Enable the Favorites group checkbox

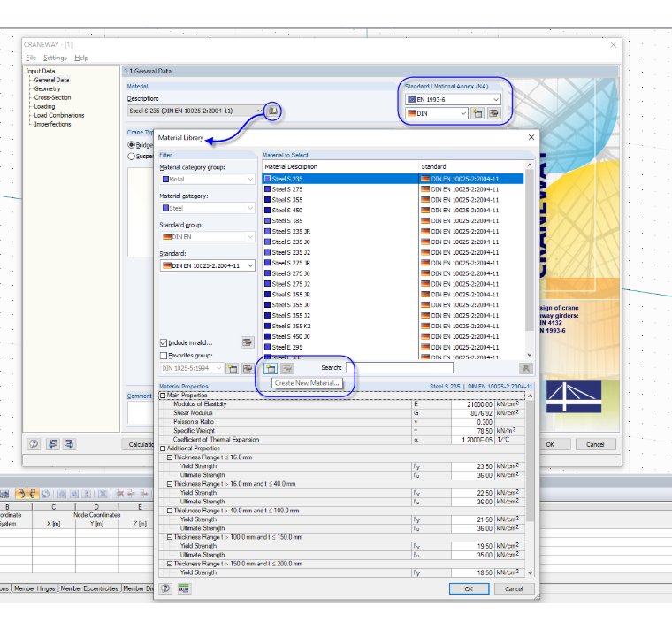pyautogui.click(x=164, y=356)
